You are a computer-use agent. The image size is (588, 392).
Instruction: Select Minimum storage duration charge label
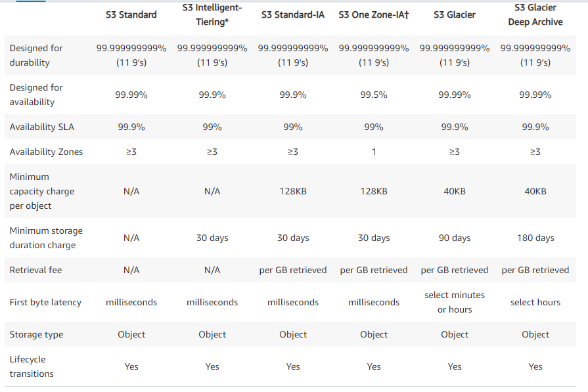(46, 238)
